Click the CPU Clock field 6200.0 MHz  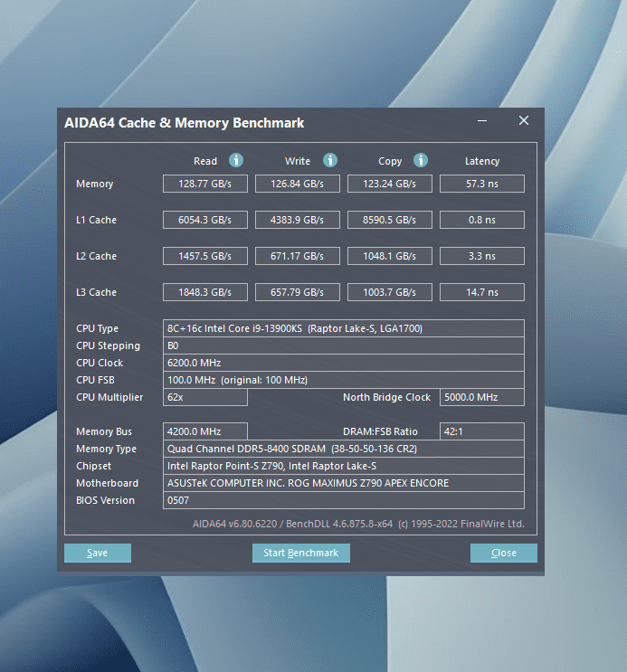(x=344, y=363)
